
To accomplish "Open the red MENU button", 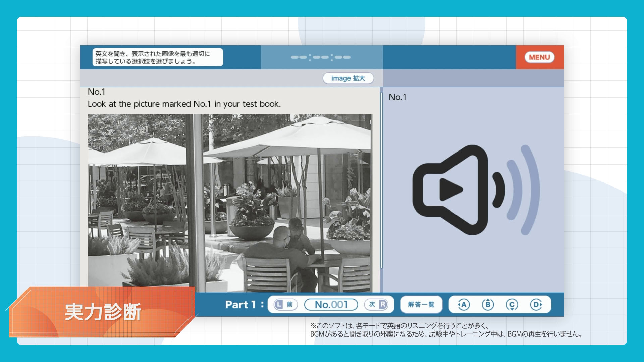I will coord(539,57).
